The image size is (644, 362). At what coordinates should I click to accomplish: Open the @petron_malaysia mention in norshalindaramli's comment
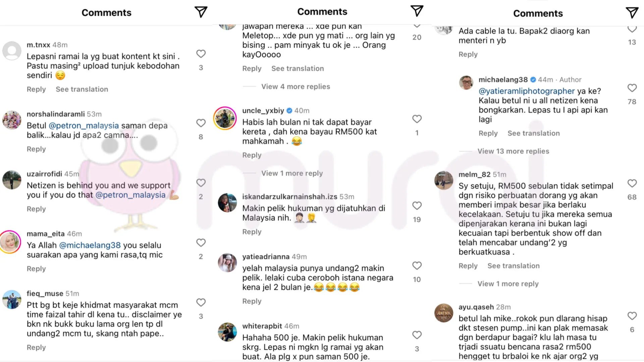pyautogui.click(x=84, y=126)
